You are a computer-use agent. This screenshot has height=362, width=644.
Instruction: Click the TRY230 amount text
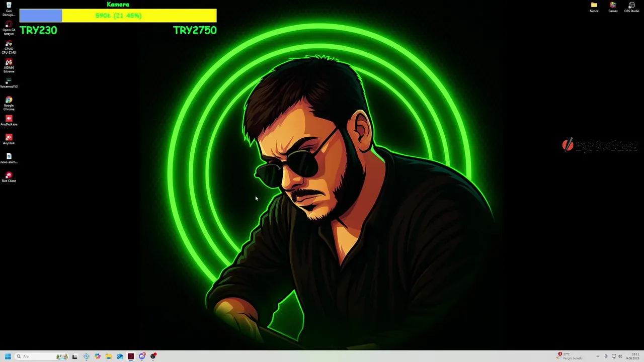[39, 30]
